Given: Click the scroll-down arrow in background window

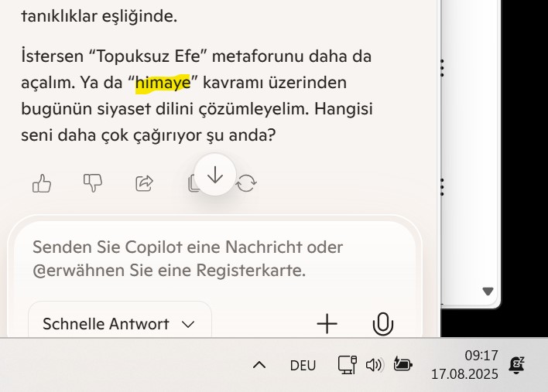Looking at the screenshot, I should pyautogui.click(x=488, y=291).
